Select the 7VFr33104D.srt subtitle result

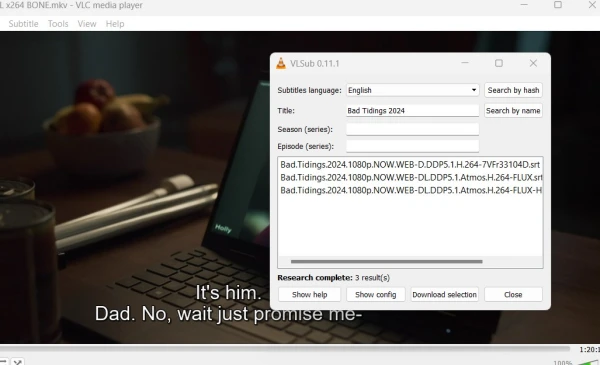pyautogui.click(x=410, y=165)
